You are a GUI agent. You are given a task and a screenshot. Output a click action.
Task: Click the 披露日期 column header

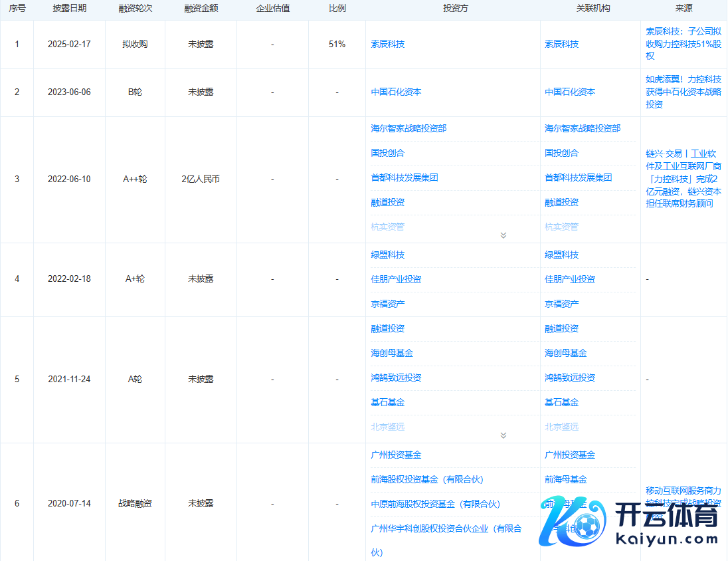(x=68, y=9)
